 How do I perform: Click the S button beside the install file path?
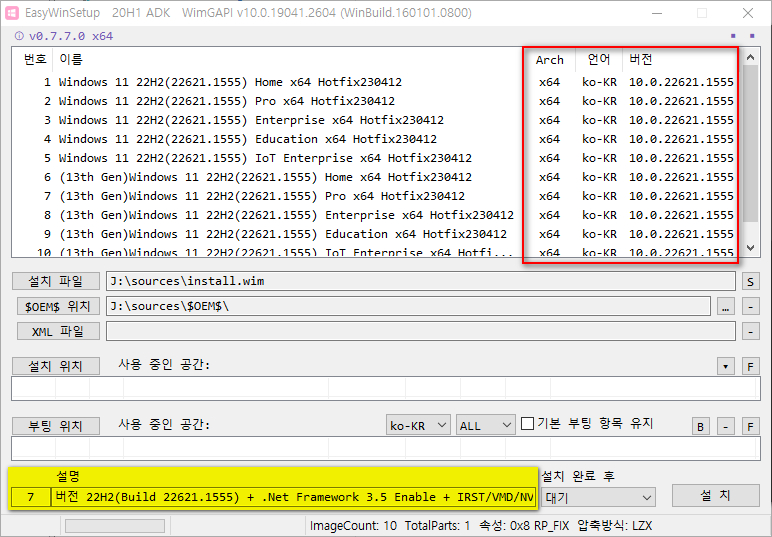pyautogui.click(x=750, y=282)
